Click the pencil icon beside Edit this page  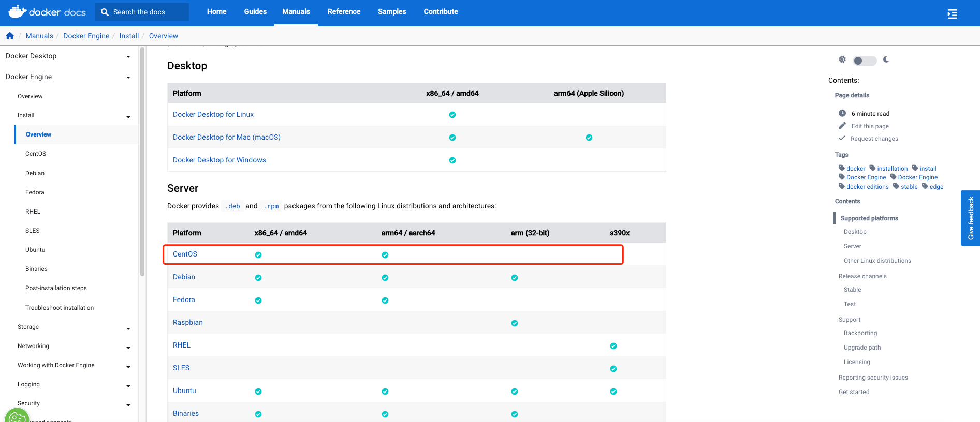tap(842, 126)
